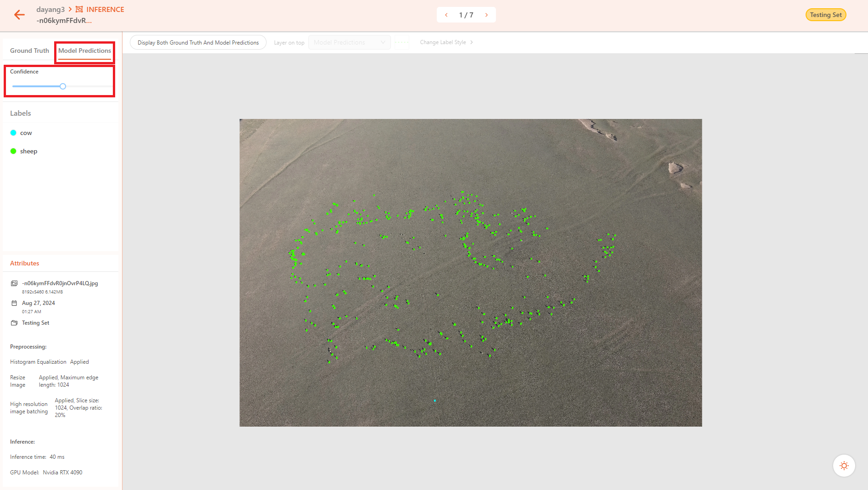868x490 pixels.
Task: Click the cyan cow label dot
Action: coord(13,133)
